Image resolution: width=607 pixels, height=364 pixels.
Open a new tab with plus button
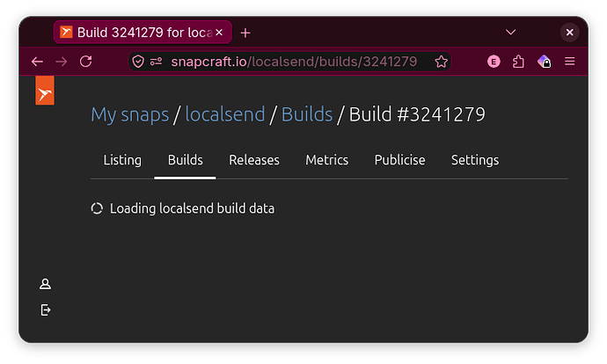tap(245, 33)
